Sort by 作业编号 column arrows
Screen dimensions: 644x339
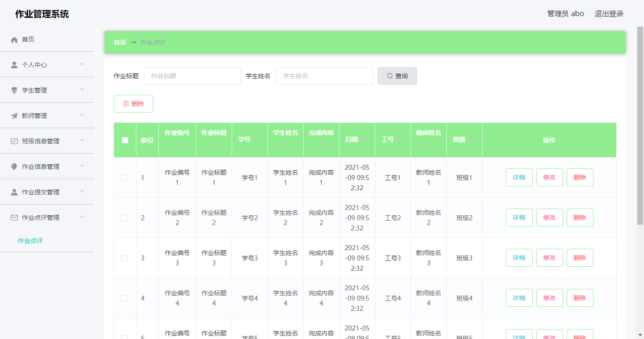click(177, 145)
